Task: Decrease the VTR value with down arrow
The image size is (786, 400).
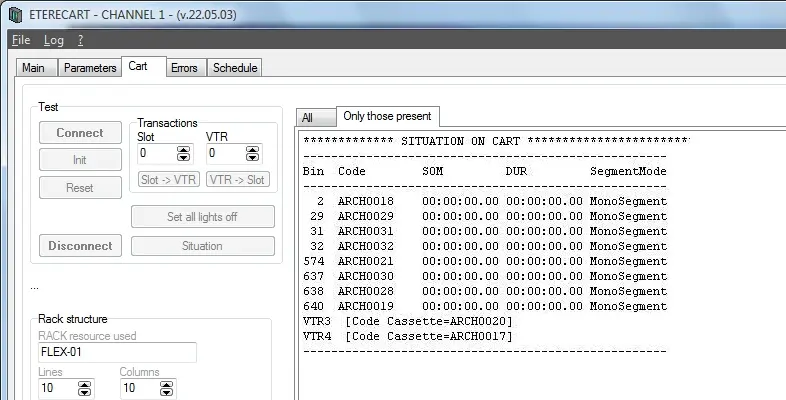Action: 252,158
